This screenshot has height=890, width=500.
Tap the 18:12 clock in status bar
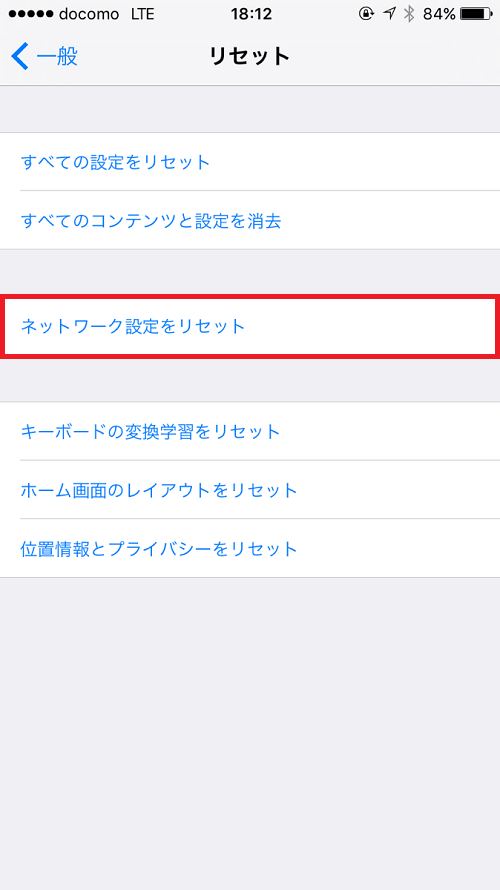(250, 14)
